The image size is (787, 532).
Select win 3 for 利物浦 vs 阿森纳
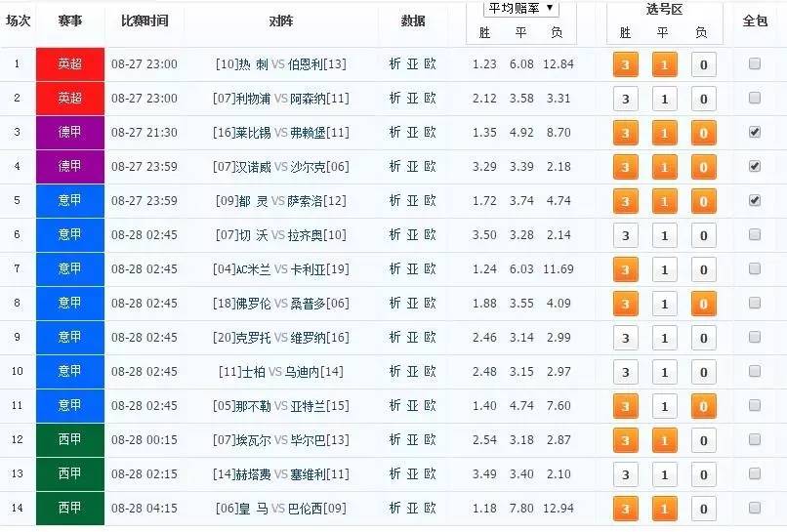tap(625, 99)
